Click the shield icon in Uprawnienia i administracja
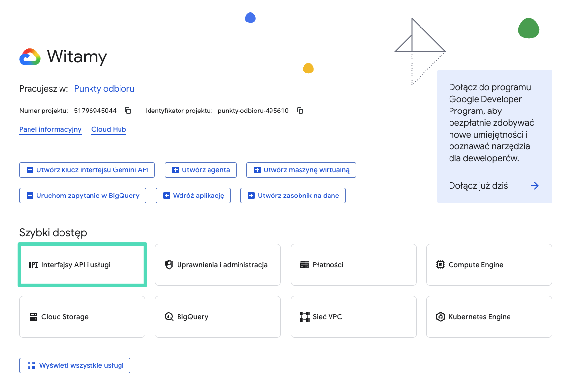Screen dimensions: 570x392 (169, 265)
